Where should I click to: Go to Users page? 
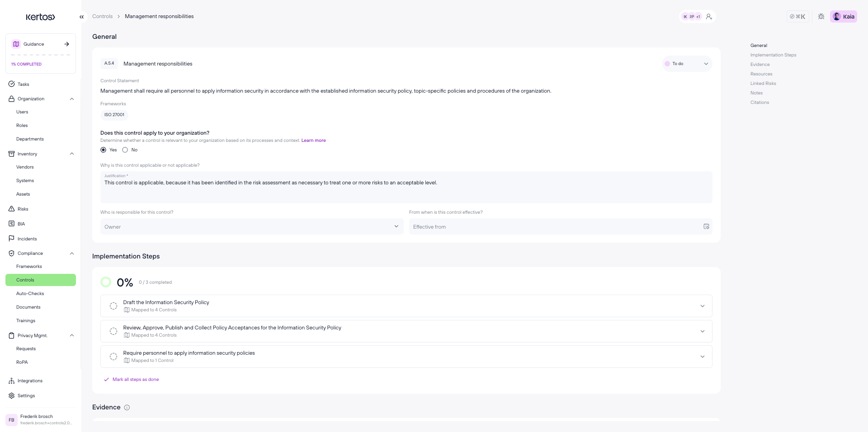[22, 112]
